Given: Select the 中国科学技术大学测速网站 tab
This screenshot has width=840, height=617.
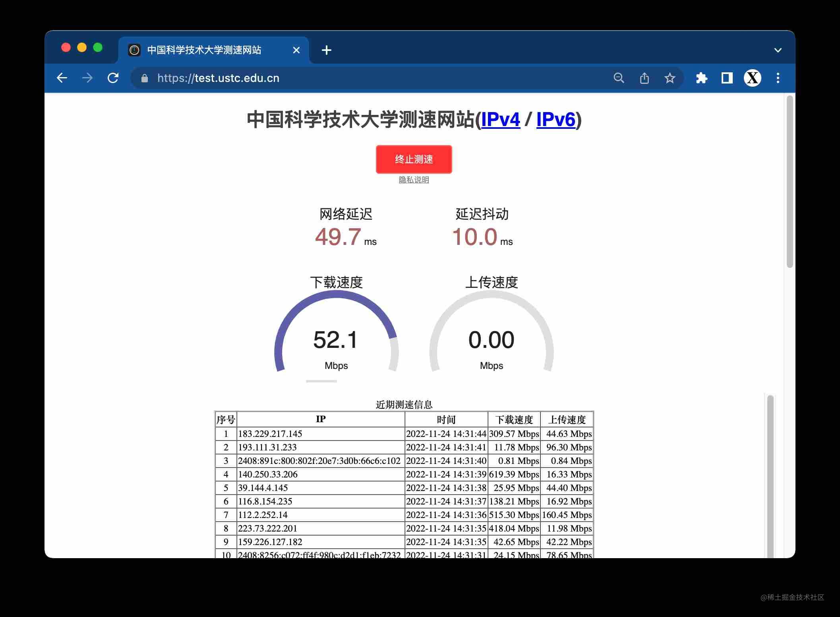Looking at the screenshot, I should click(x=214, y=50).
